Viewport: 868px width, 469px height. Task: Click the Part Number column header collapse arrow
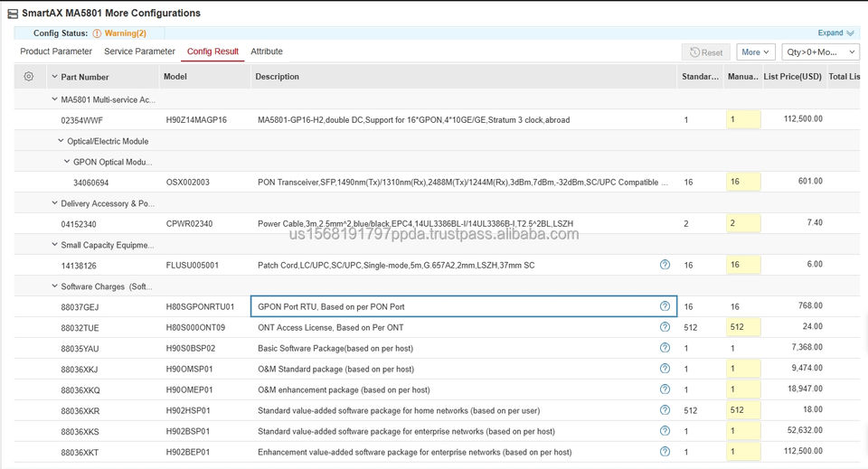point(54,77)
